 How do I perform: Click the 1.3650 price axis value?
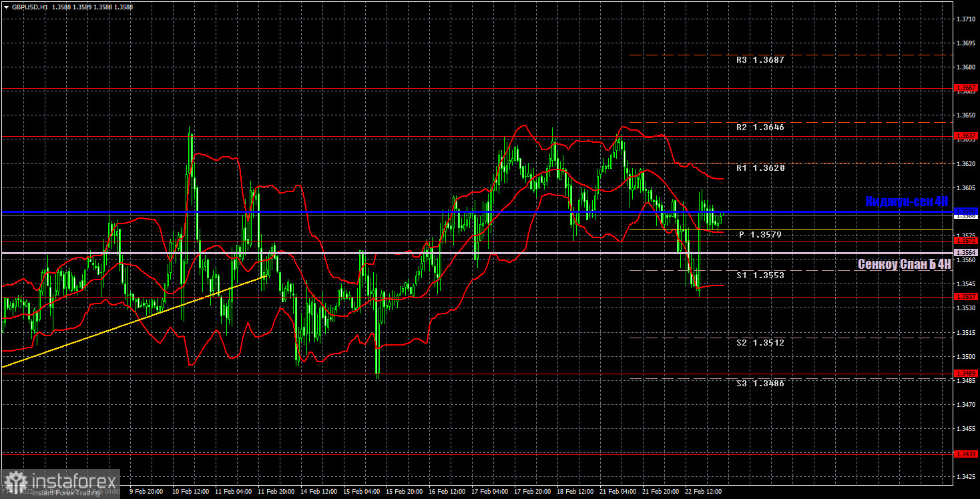click(966, 115)
